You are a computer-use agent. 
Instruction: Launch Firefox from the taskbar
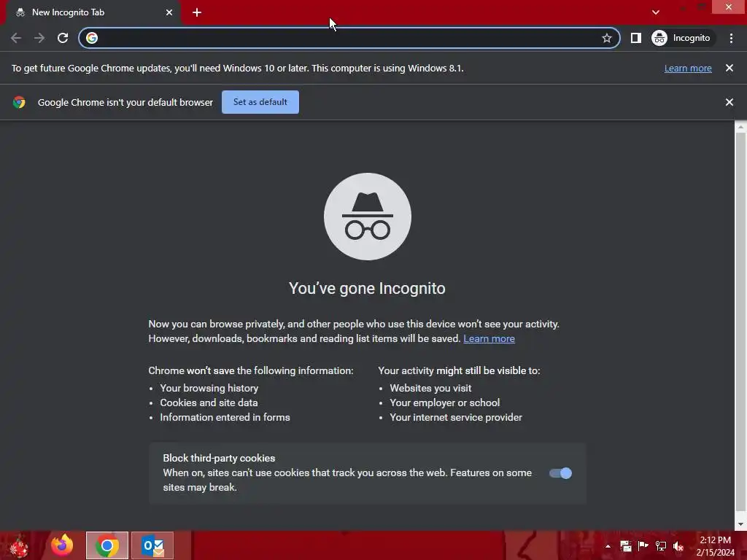pyautogui.click(x=62, y=545)
